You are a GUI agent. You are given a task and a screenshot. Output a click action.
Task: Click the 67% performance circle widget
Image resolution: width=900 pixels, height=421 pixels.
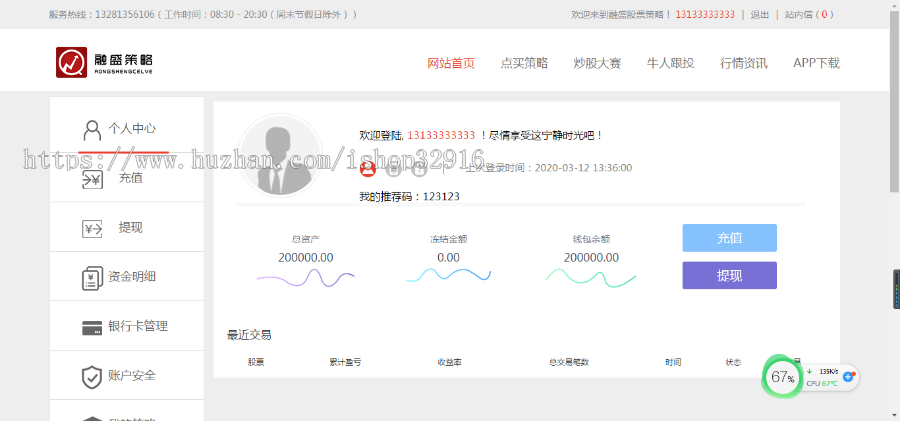[x=782, y=377]
